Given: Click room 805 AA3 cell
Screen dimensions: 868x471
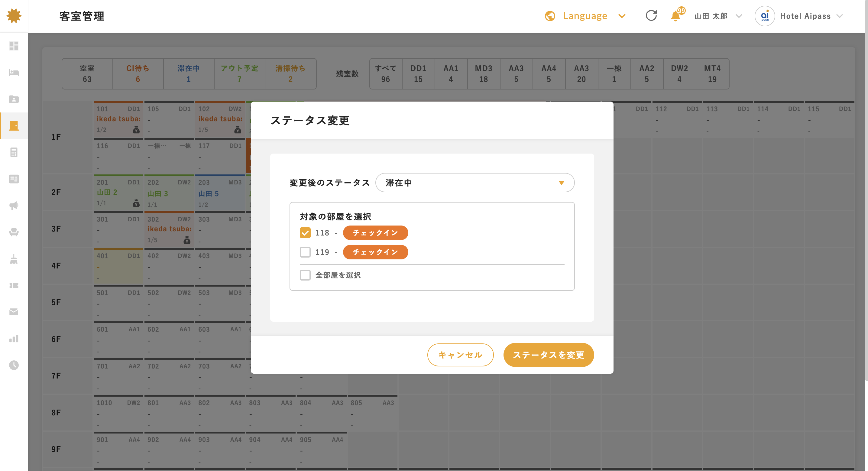Looking at the screenshot, I should [x=372, y=413].
